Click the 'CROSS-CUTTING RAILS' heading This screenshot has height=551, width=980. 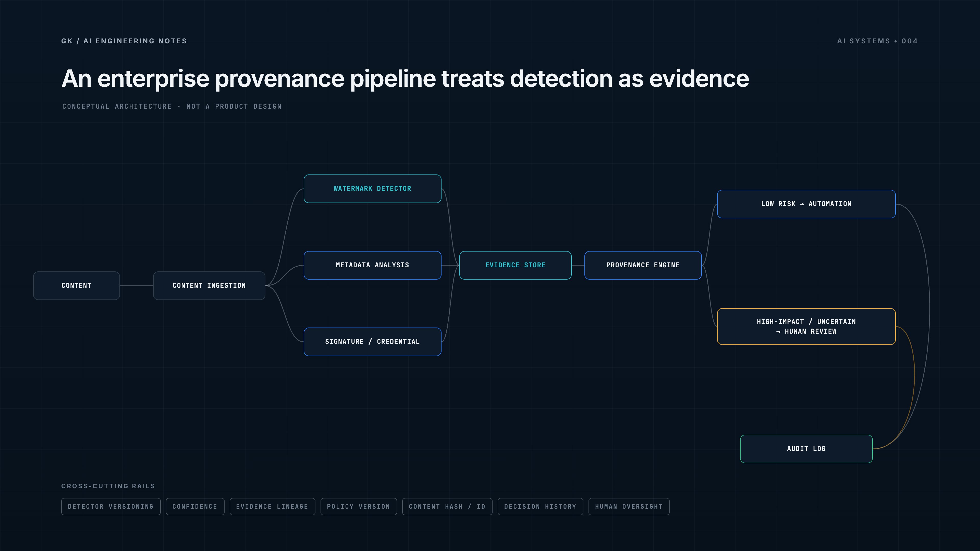[108, 486]
